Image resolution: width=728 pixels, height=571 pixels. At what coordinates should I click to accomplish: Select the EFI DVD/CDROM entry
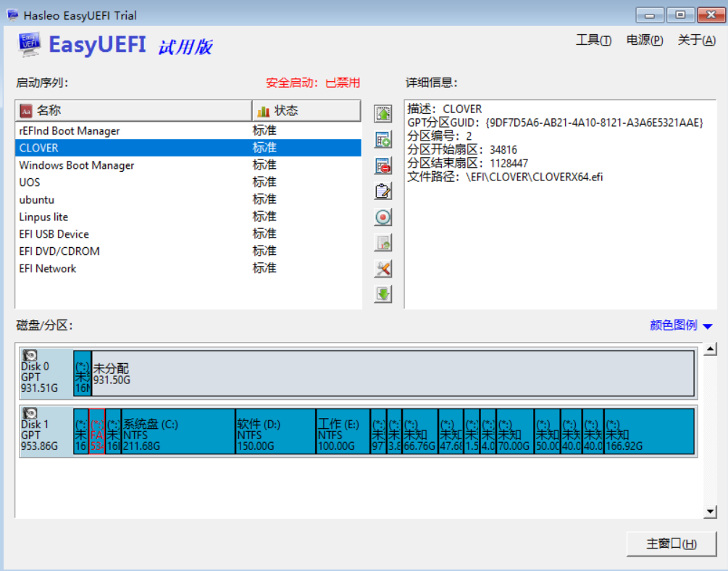pos(188,251)
